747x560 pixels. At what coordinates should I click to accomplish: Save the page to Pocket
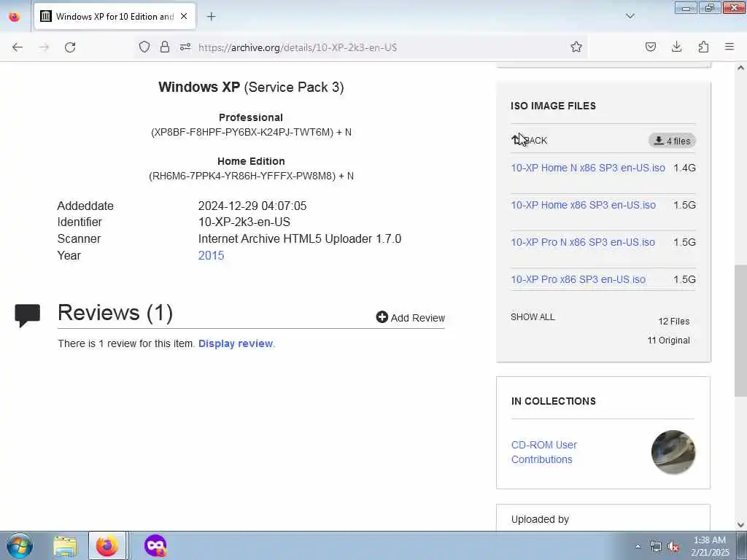[650, 47]
